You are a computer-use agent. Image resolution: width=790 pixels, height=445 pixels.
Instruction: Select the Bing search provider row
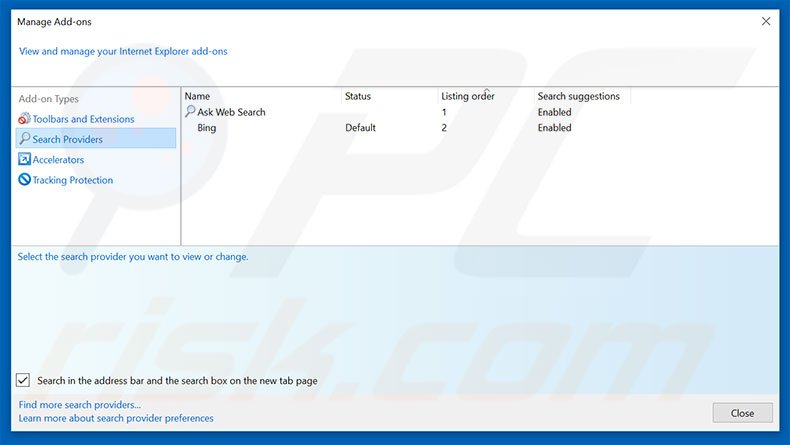[407, 128]
